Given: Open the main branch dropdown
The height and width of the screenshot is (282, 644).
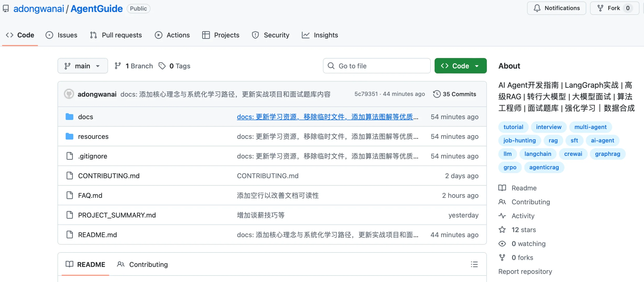Looking at the screenshot, I should pos(83,66).
